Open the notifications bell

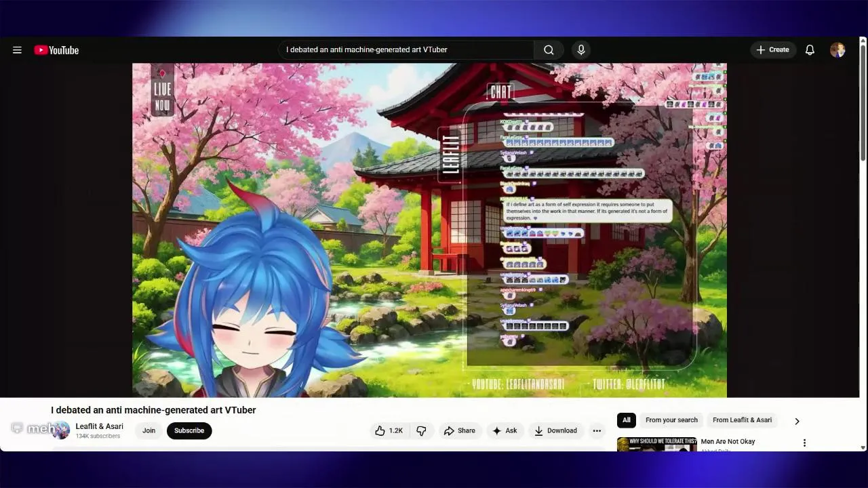(810, 49)
